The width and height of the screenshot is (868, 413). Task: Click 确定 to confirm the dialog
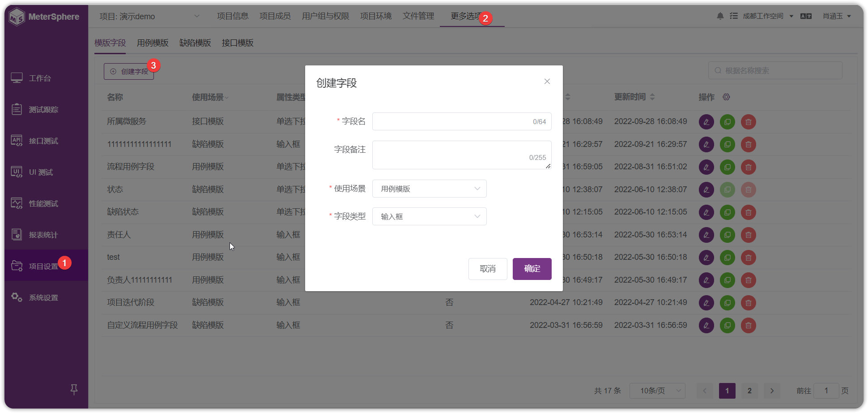532,269
